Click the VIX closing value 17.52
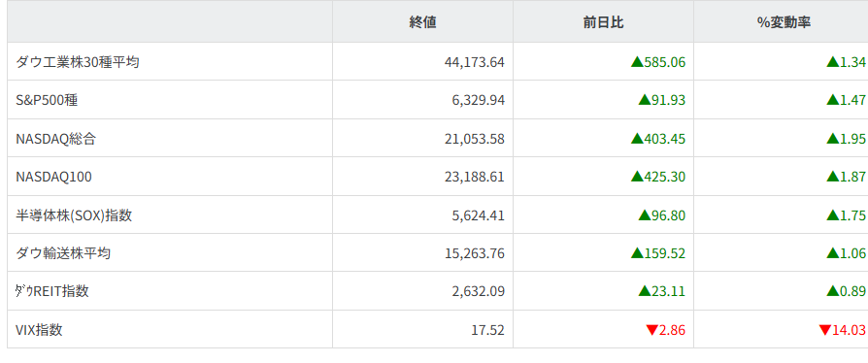868x363 pixels. coord(487,330)
